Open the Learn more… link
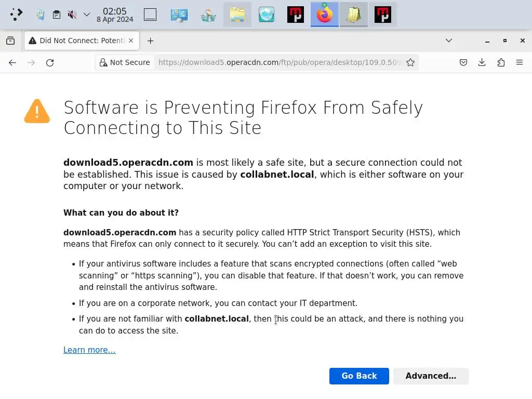This screenshot has width=532, height=399. (x=89, y=350)
